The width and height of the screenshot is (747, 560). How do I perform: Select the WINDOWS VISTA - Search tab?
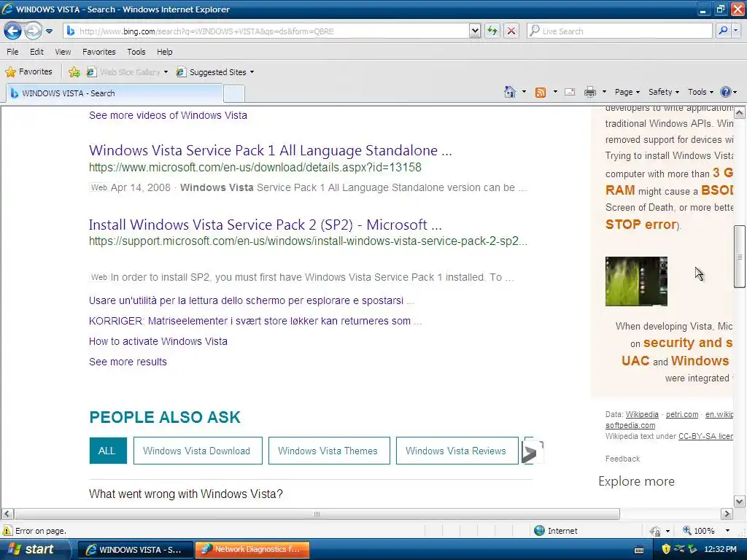pyautogui.click(x=115, y=93)
